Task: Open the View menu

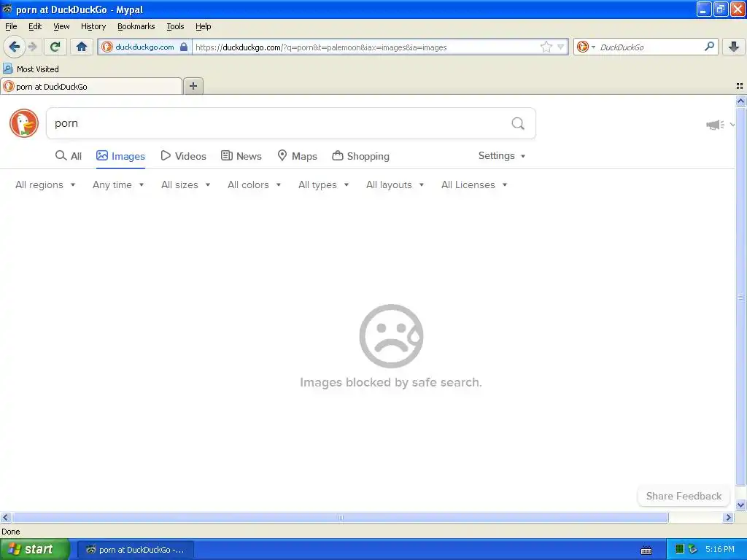Action: pyautogui.click(x=61, y=26)
